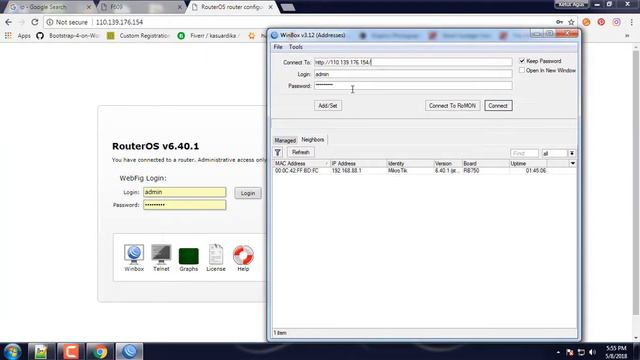This screenshot has width=640, height=360.
Task: Open the Chrome three-dot menu
Action: pos(631,22)
